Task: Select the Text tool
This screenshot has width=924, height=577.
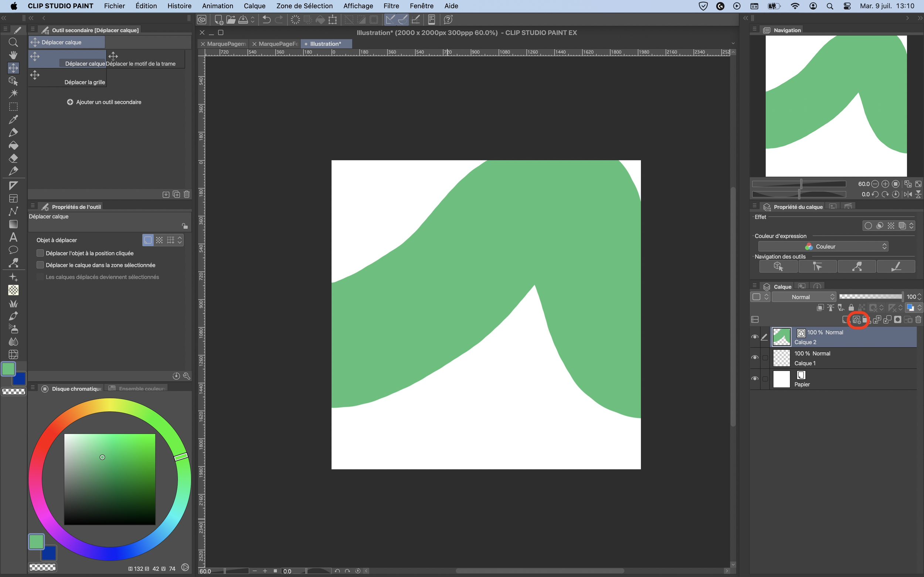Action: point(13,237)
